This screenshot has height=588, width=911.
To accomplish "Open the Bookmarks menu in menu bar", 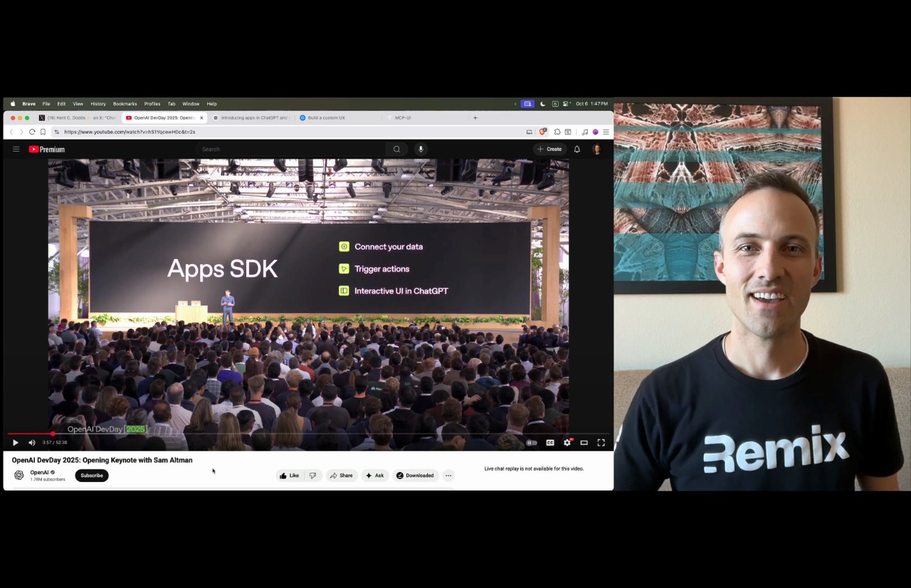I will [x=125, y=104].
